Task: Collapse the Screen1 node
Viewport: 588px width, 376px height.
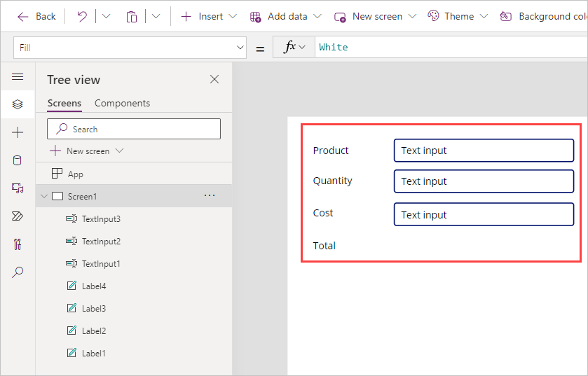Action: coord(44,196)
